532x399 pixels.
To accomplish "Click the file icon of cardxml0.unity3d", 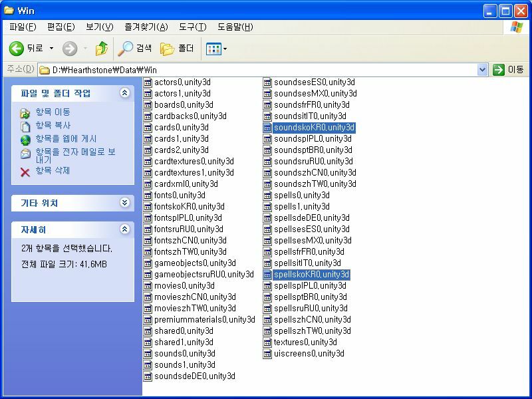I will [x=148, y=184].
